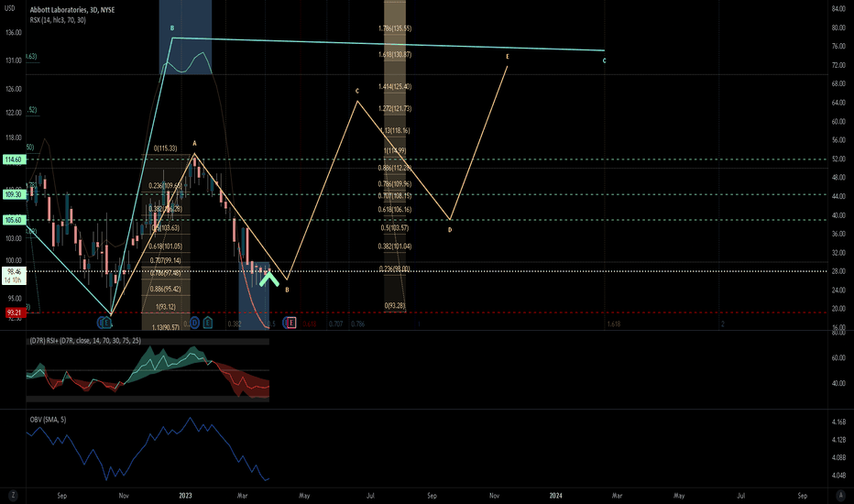854x504 pixels.
Task: Click Fibonacci level 1.272(121.73)
Action: pyautogui.click(x=395, y=108)
